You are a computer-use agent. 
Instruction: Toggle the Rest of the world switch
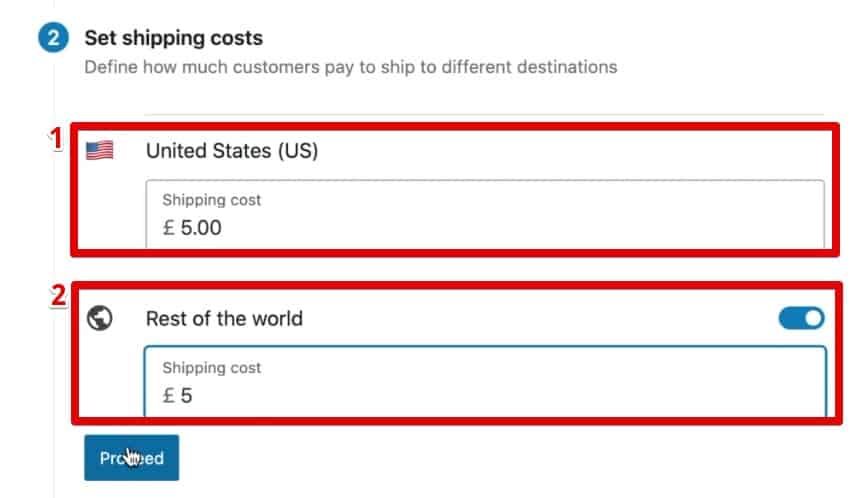click(801, 318)
